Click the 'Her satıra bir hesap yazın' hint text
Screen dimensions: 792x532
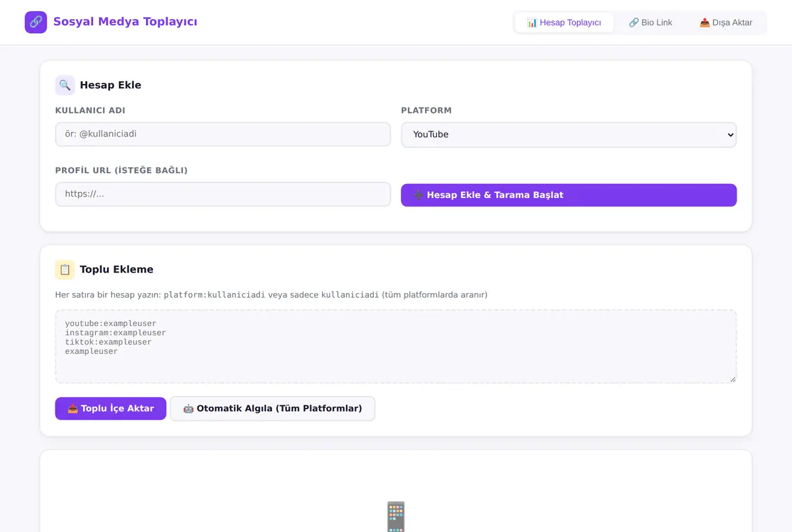(271, 294)
